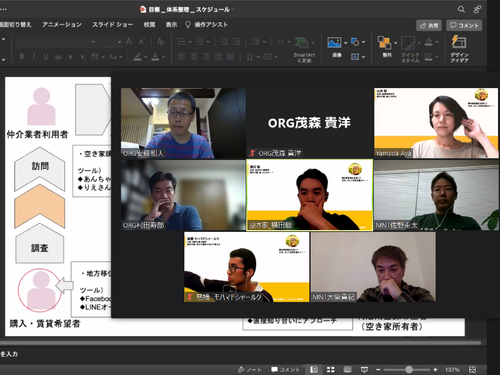
Task: Toggle the Notes pane in status bar
Action: [x=250, y=369]
